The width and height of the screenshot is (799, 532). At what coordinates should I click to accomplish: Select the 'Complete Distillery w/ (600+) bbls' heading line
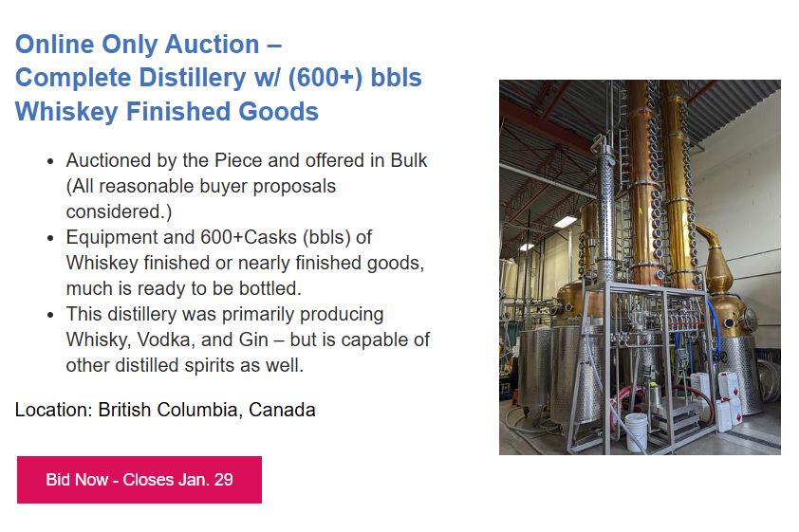(x=218, y=78)
